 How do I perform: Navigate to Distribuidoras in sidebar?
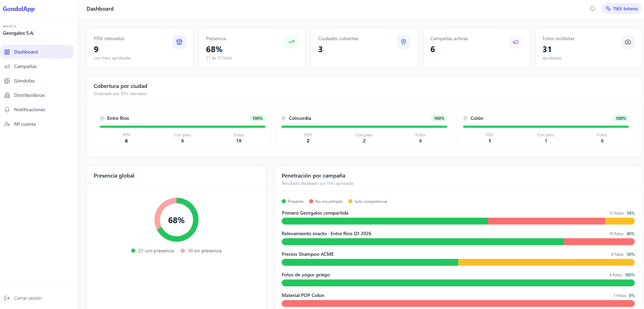click(x=37, y=95)
